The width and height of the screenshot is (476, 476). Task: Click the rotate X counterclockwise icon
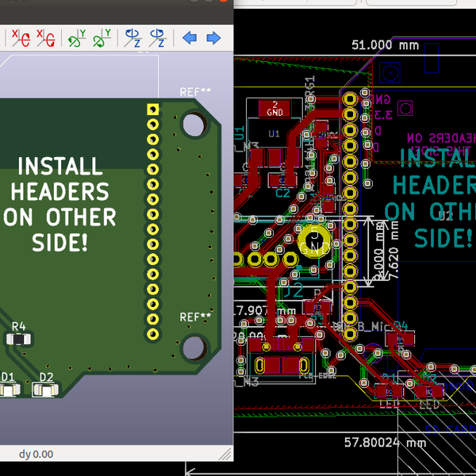(46, 38)
